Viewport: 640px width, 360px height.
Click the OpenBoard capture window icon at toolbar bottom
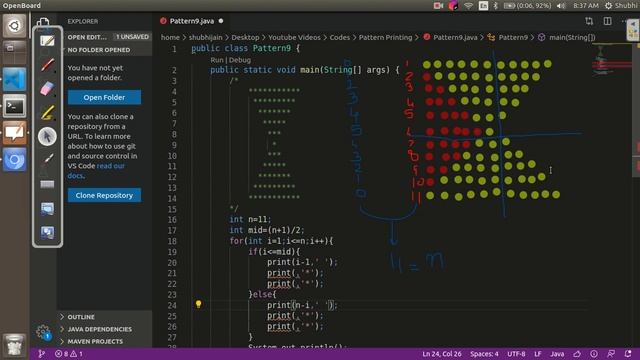coord(47,233)
